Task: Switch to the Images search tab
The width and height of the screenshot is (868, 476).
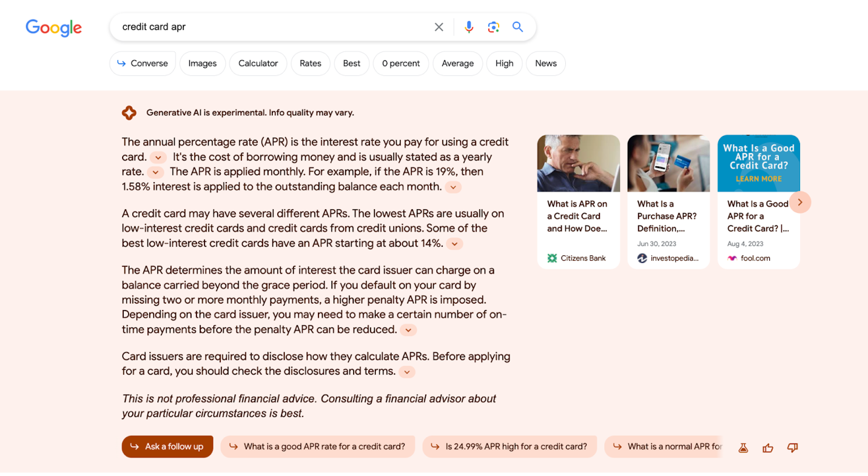Action: [203, 63]
